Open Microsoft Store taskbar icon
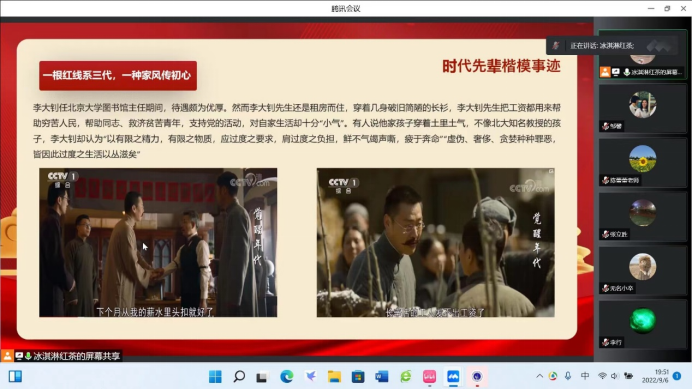The height and width of the screenshot is (390, 693). (358, 377)
